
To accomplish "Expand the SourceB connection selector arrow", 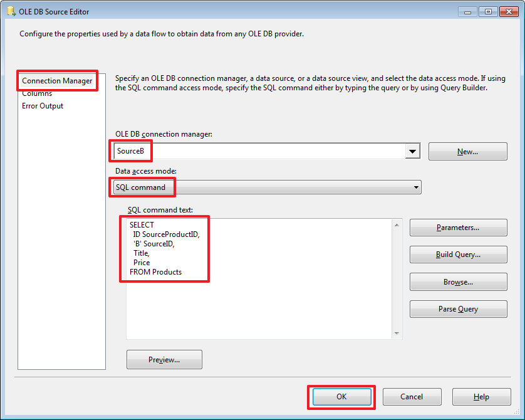I will click(412, 151).
